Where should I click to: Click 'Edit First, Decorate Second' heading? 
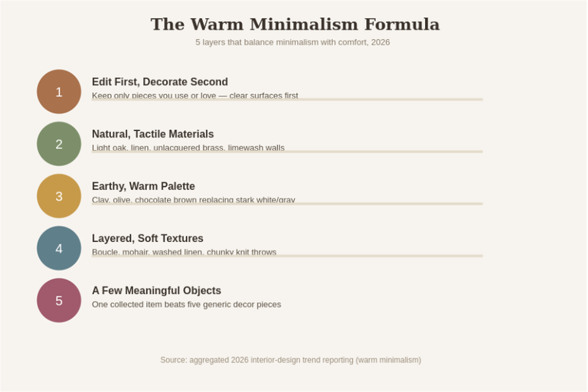[x=160, y=82]
